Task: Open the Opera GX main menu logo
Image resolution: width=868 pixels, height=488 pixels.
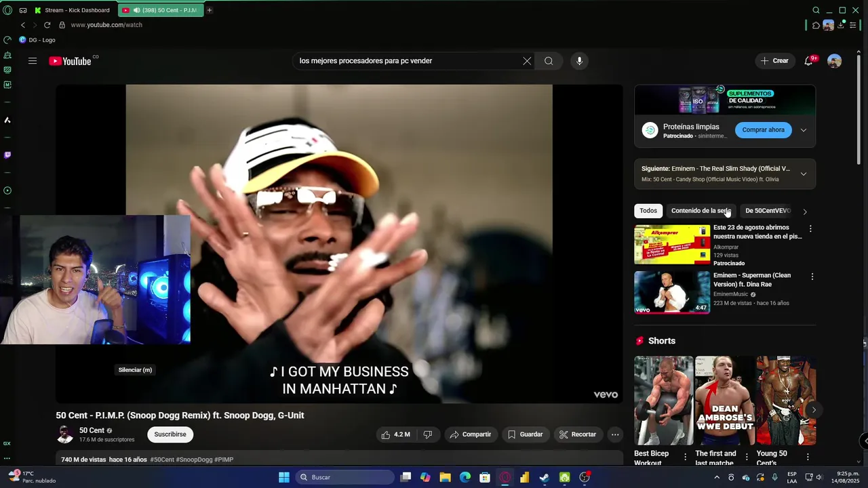Action: pyautogui.click(x=7, y=10)
